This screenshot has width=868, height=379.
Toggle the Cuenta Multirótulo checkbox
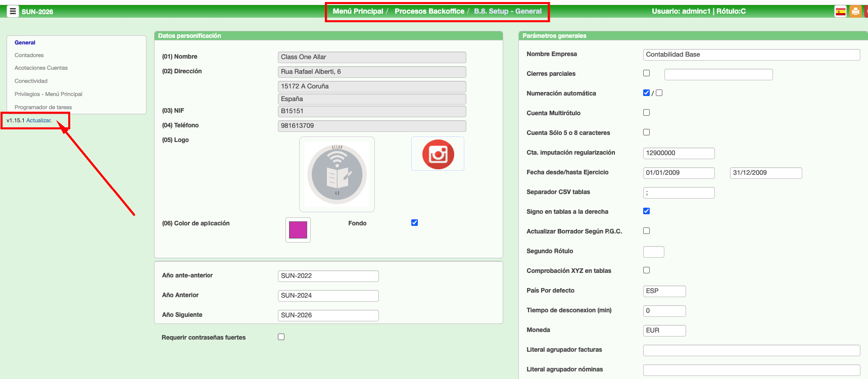pos(646,113)
